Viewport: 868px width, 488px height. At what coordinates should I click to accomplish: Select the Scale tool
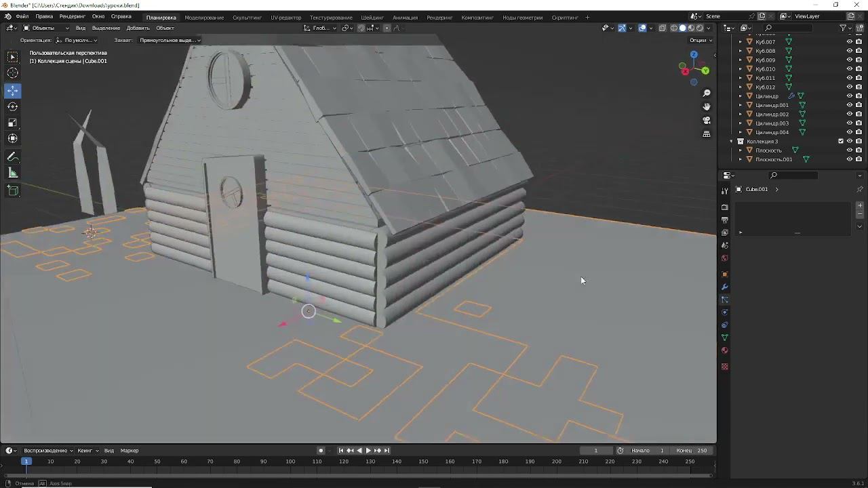pyautogui.click(x=13, y=123)
